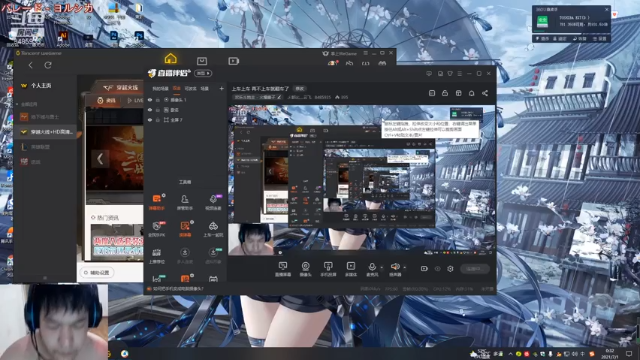
Task: Toggle preview eye icon beside settings gear
Action: (x=438, y=269)
